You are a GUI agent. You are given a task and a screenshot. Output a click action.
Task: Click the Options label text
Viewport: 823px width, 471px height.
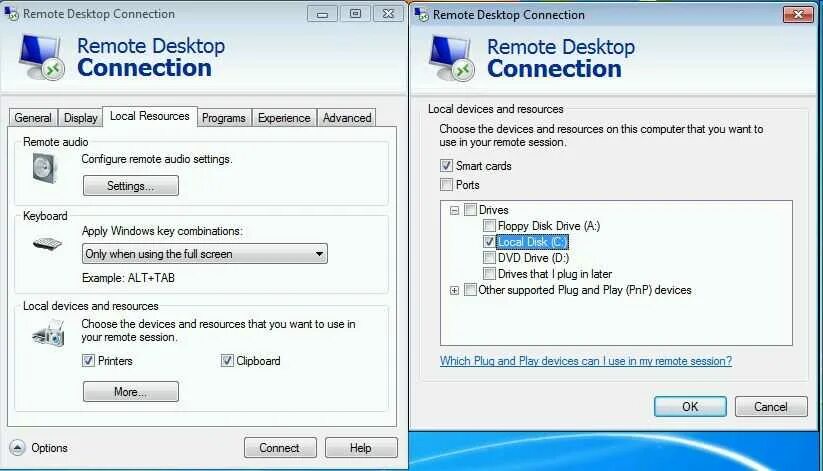point(49,448)
